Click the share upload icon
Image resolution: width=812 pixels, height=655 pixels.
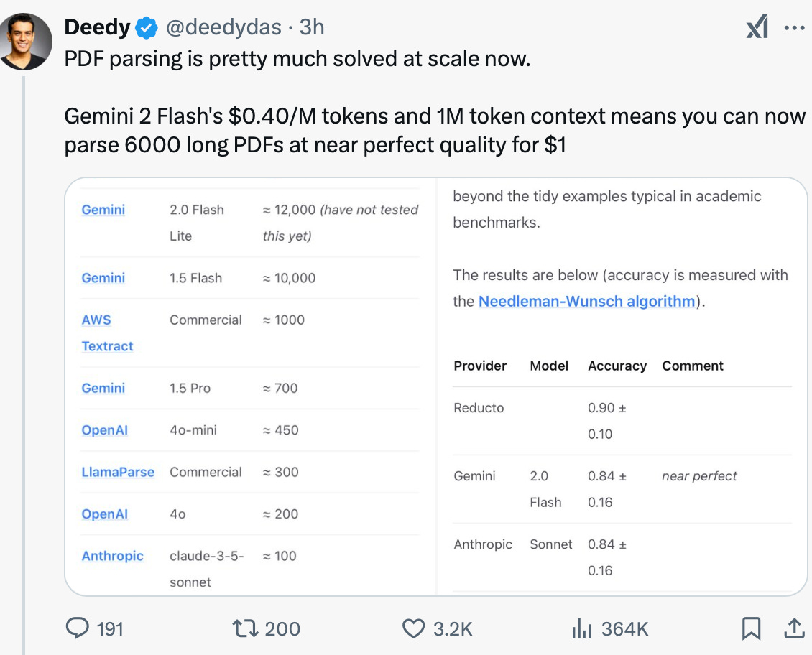click(793, 629)
